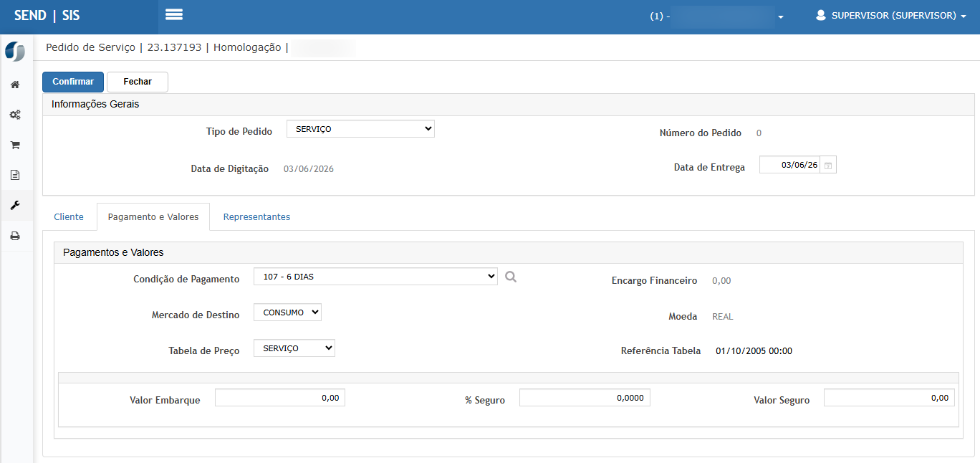Click the Valor Seguro input field

coord(889,398)
